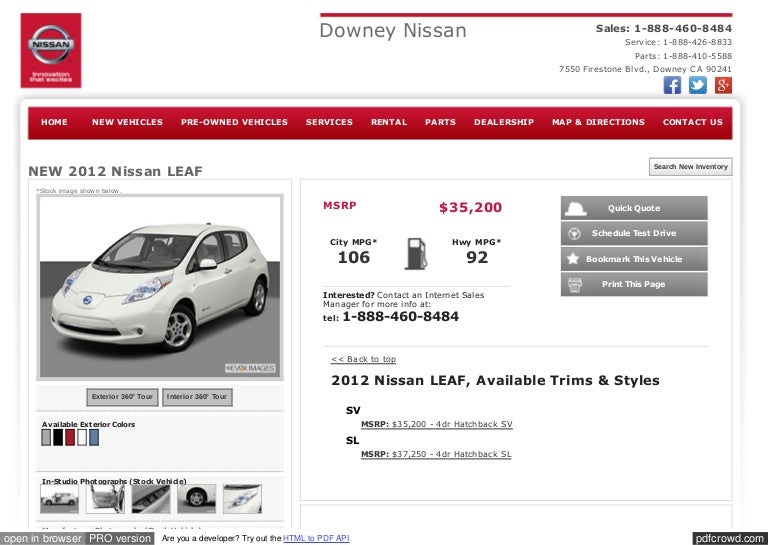Image resolution: width=768 pixels, height=545 pixels.
Task: Open the CONTACT US page
Action: point(693,122)
